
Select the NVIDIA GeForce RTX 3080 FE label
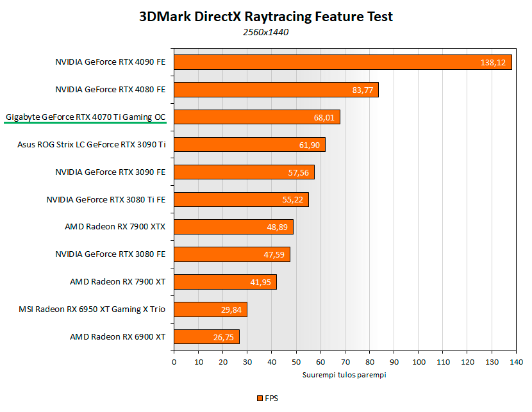(110, 254)
